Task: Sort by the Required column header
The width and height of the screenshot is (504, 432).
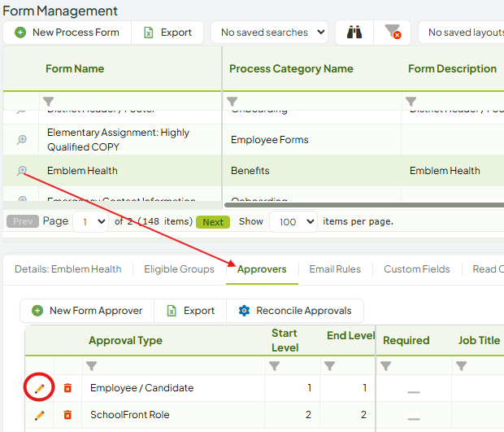Action: click(406, 340)
